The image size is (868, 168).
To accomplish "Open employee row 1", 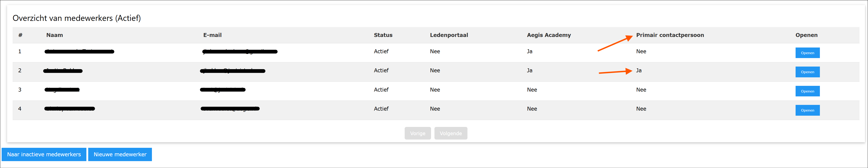I will tap(807, 53).
